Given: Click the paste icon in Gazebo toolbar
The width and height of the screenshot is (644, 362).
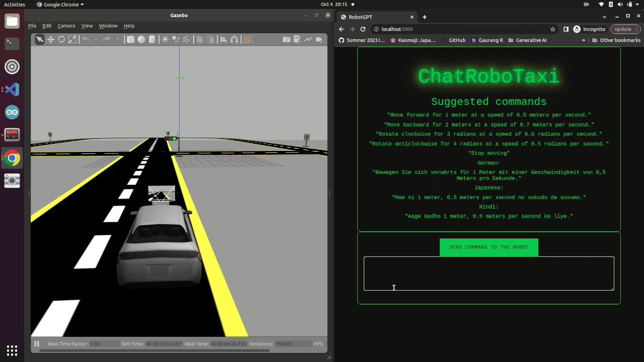Looking at the screenshot, I should (x=210, y=40).
